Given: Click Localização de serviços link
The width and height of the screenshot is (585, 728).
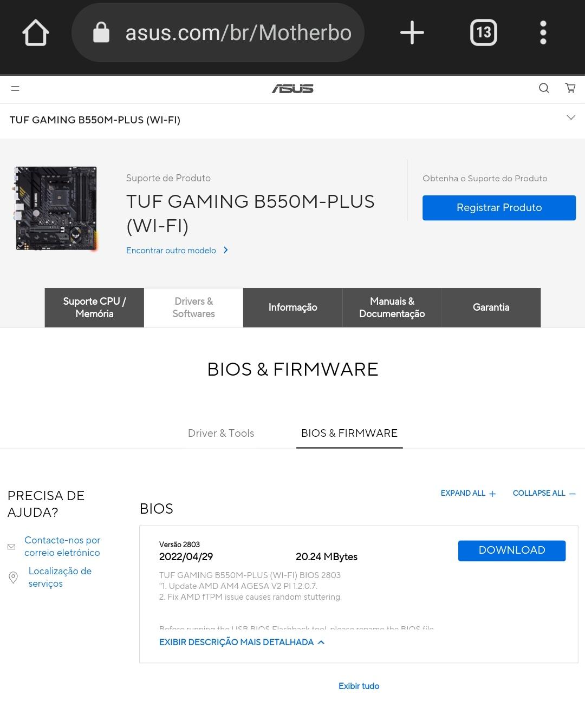Looking at the screenshot, I should click(x=60, y=577).
